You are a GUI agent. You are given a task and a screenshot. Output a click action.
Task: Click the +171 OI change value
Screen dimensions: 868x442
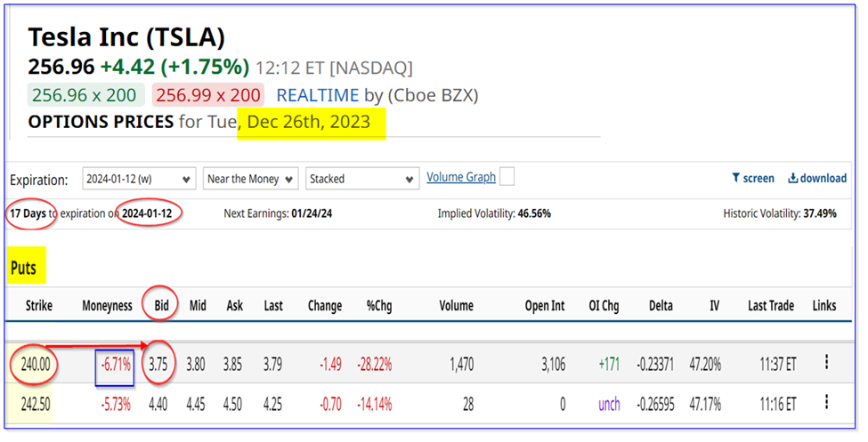[x=609, y=365]
